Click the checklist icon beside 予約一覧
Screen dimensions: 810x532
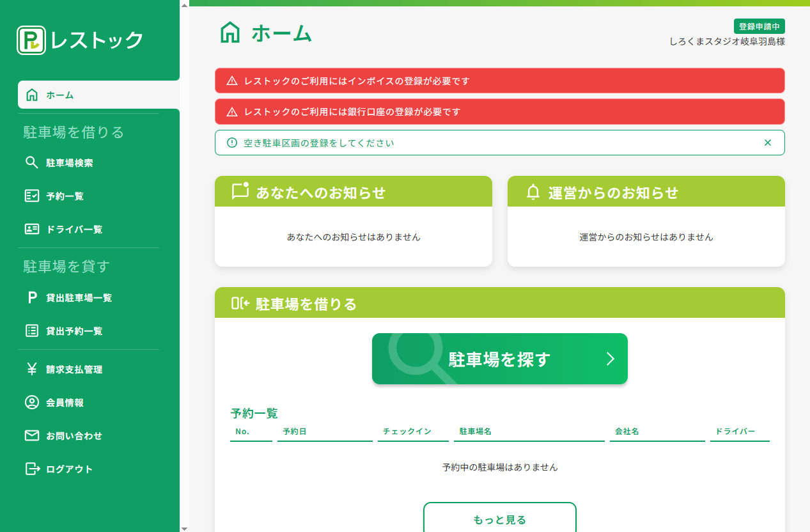[31, 196]
